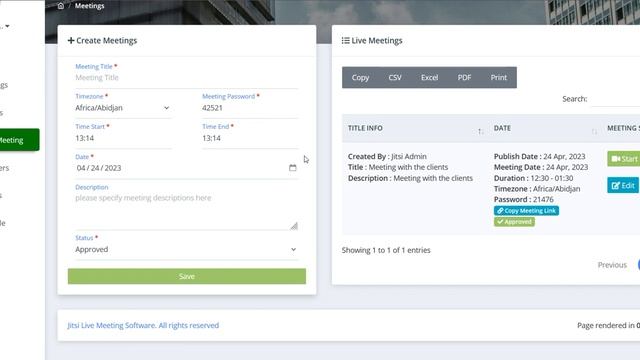This screenshot has height=360, width=640.
Task: Go to the Previous page of entries
Action: pos(612,265)
